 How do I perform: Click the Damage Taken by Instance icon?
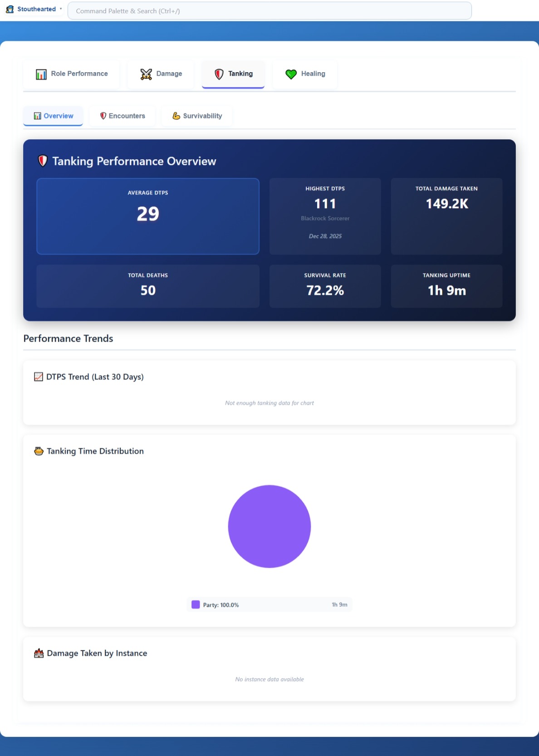point(39,653)
